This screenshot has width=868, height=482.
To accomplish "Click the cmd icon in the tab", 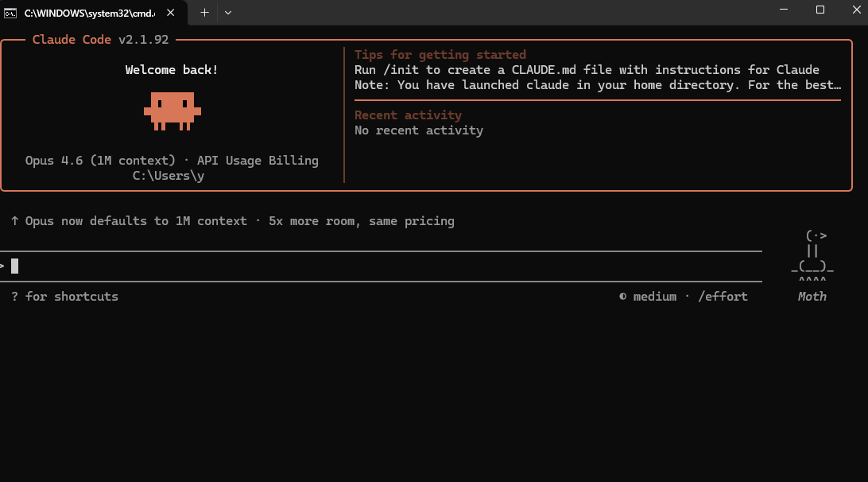I will (x=10, y=13).
